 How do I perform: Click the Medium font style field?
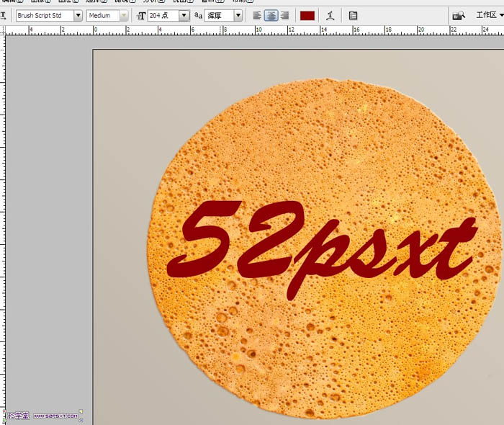pyautogui.click(x=103, y=15)
